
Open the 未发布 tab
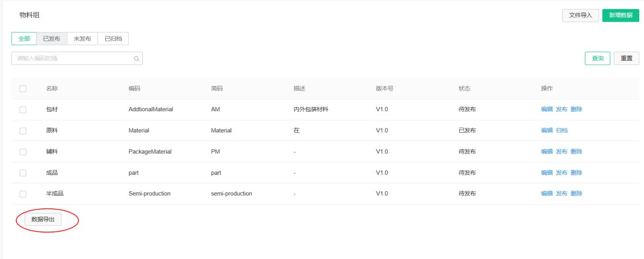pos(82,39)
